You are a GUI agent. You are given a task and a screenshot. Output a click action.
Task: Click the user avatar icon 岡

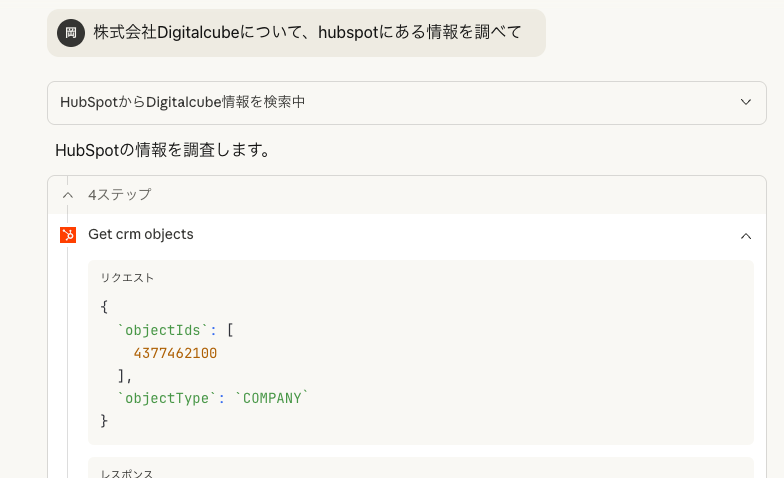coord(71,33)
